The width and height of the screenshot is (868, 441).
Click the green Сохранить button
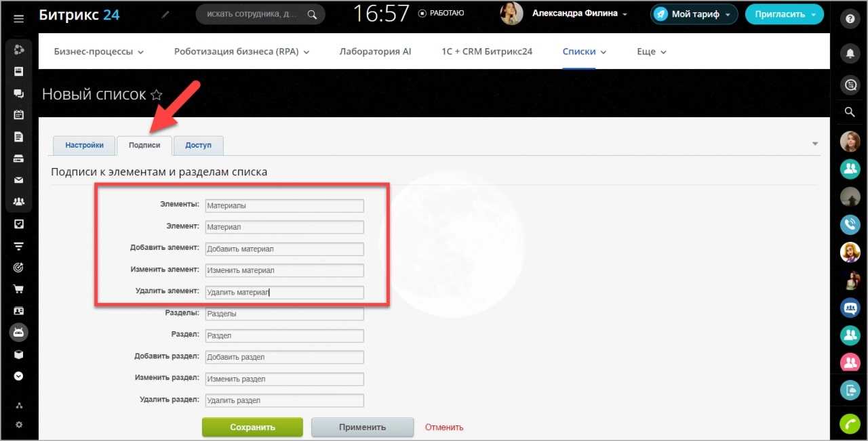point(252,427)
